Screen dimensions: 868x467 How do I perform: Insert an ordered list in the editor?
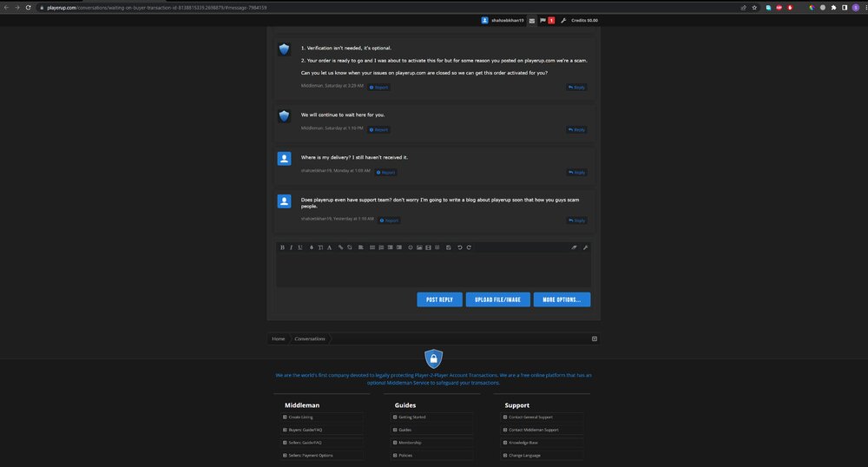point(381,247)
